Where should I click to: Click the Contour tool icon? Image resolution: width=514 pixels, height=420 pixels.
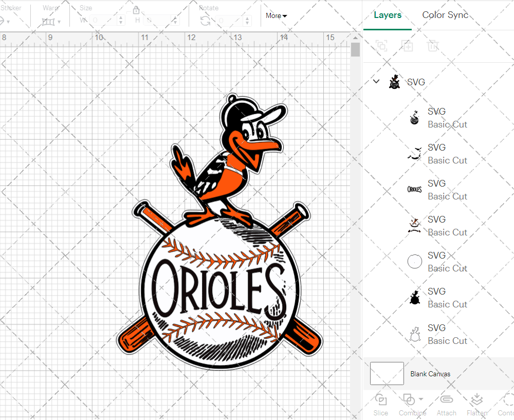(508, 399)
